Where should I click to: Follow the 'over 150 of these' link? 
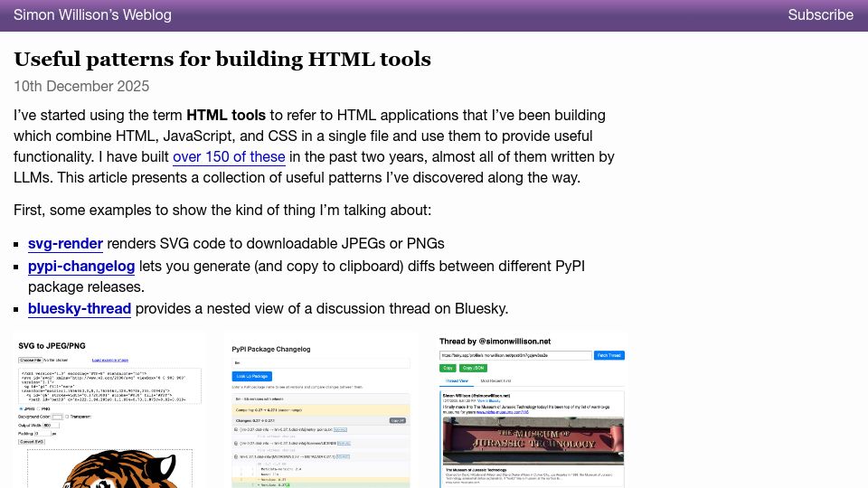click(229, 157)
